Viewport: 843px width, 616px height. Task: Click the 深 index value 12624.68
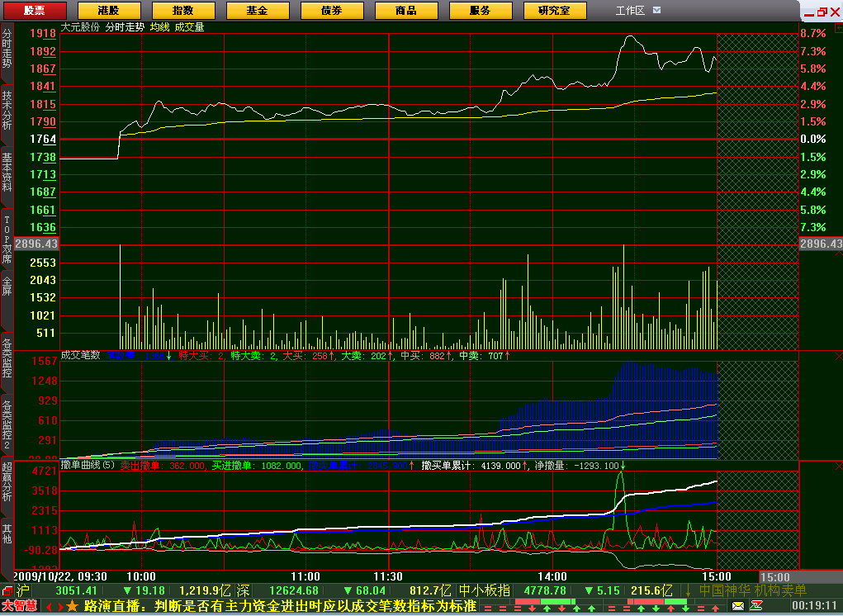click(294, 590)
